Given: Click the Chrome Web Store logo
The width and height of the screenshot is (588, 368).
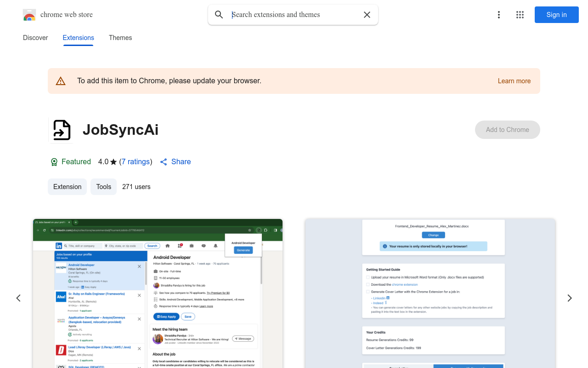Looking at the screenshot, I should [29, 15].
